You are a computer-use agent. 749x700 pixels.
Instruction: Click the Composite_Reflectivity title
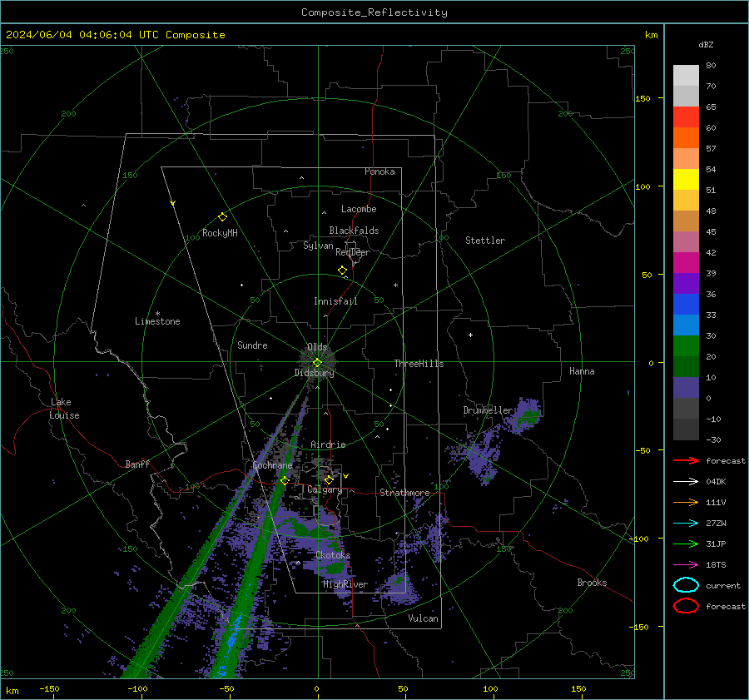(374, 12)
